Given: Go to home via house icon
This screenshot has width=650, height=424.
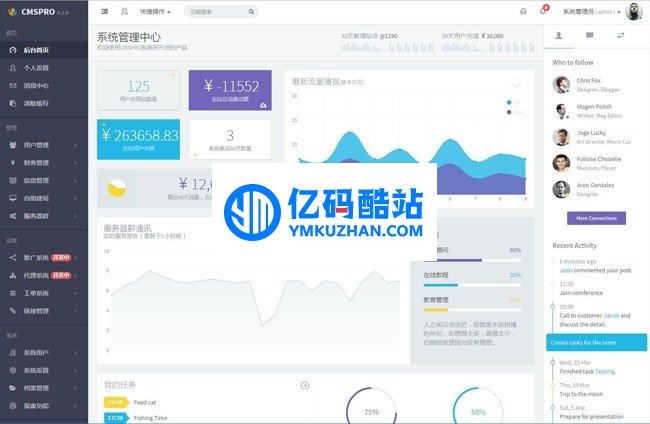Looking at the screenshot, I should pos(523,12).
